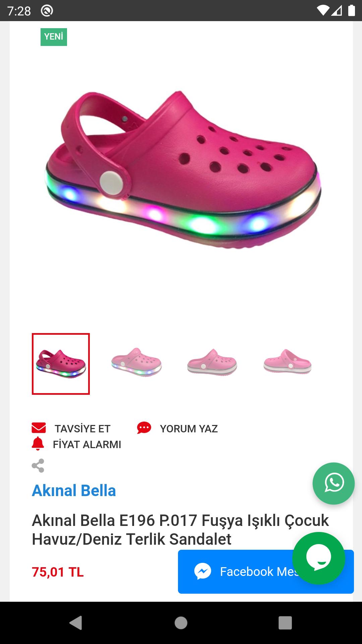The image size is (362, 644).
Task: Open the gray share icon
Action: 38,466
